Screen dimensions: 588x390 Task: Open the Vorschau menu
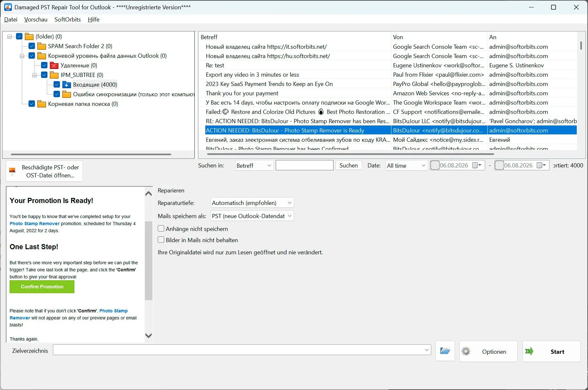[x=36, y=20]
